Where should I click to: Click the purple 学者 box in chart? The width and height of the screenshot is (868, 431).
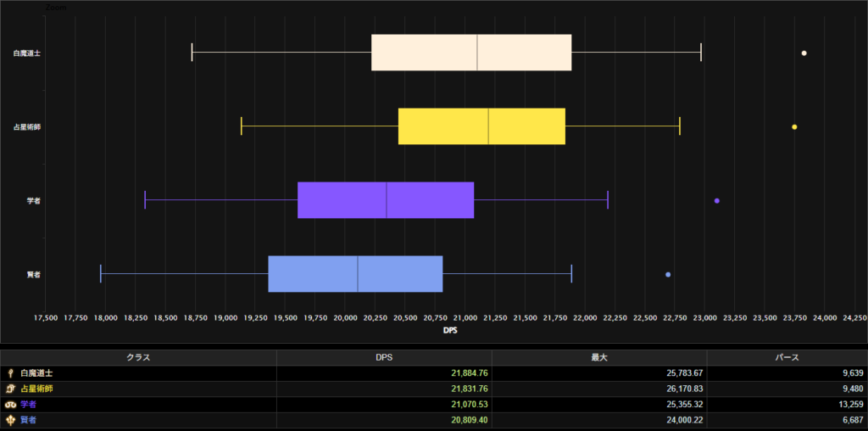(386, 200)
